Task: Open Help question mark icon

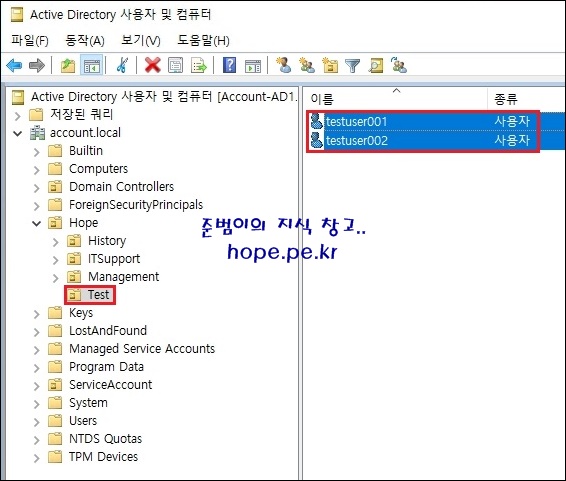Action: pyautogui.click(x=230, y=65)
